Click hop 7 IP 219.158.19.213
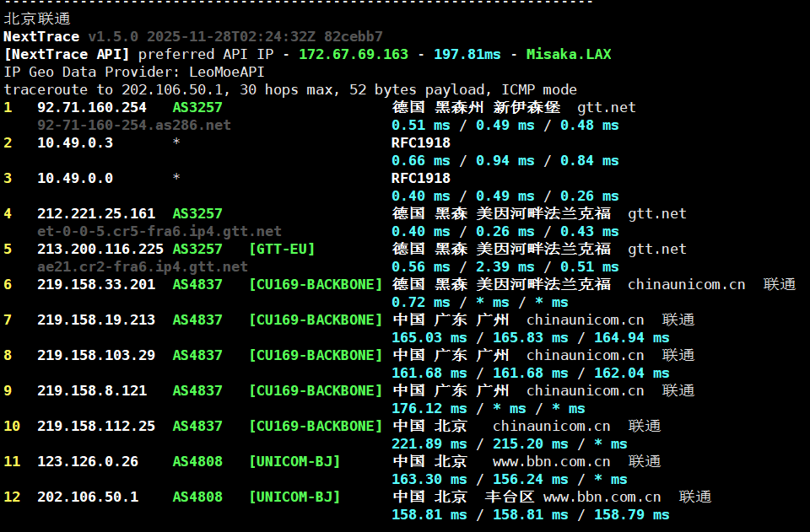The image size is (810, 532). pyautogui.click(x=96, y=320)
